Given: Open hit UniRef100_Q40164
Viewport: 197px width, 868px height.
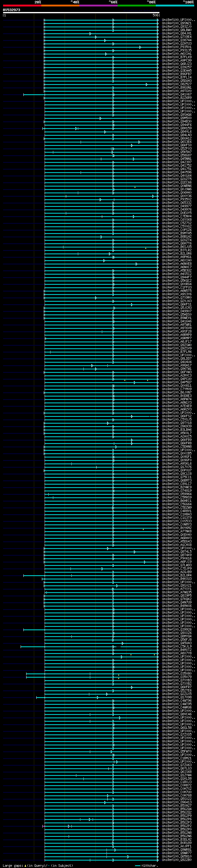Looking at the screenshot, I should [x=177, y=176].
